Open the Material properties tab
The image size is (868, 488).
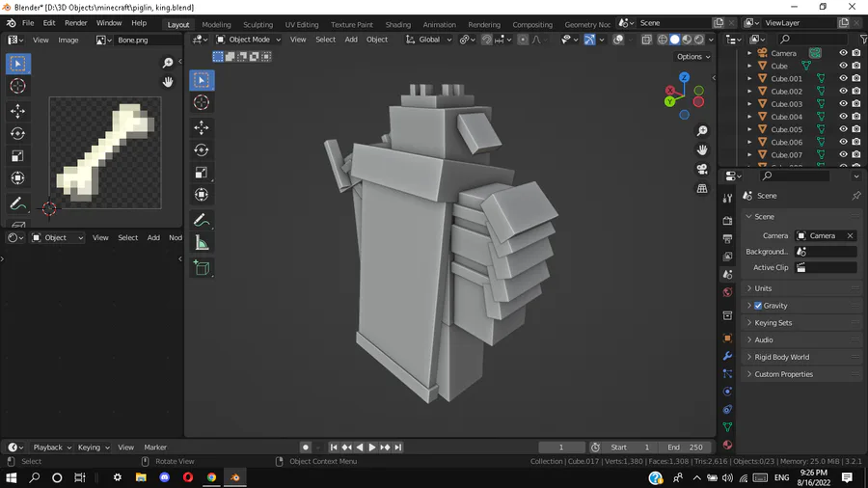click(727, 445)
